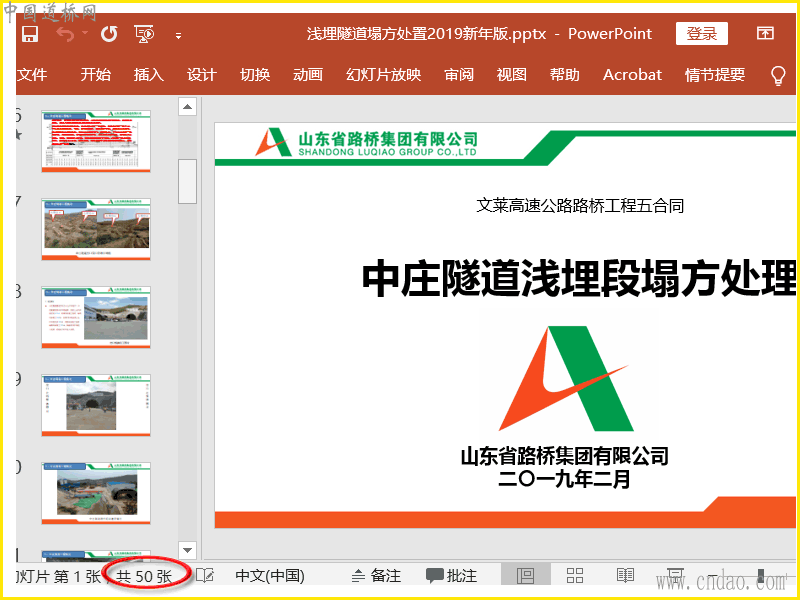The height and width of the screenshot is (600, 800).
Task: Select slide thumbnail with hillside photos
Action: tap(96, 229)
